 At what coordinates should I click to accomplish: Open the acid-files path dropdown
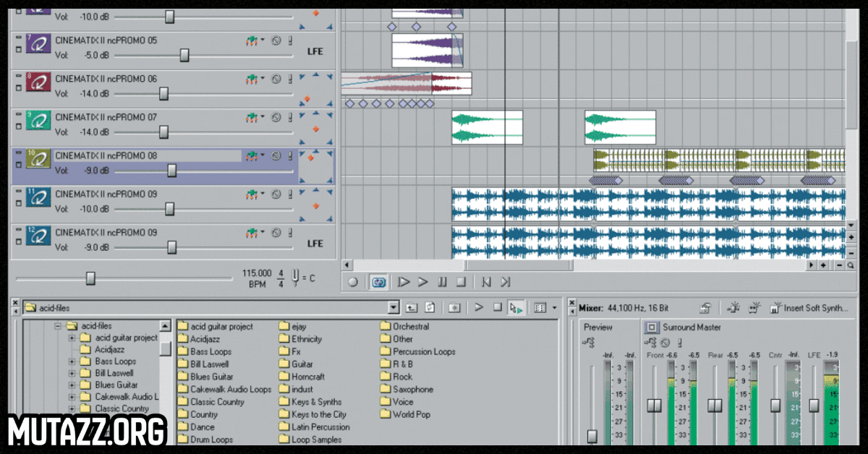tap(393, 308)
